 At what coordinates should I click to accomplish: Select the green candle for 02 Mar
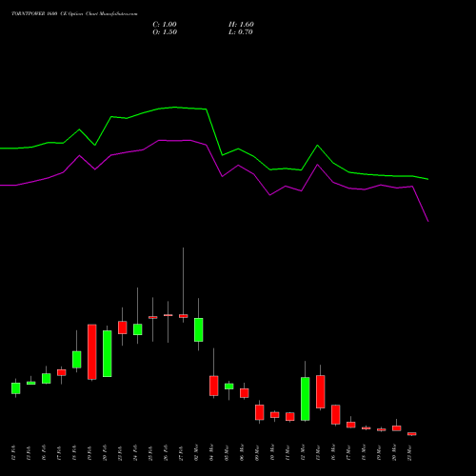click(199, 329)
